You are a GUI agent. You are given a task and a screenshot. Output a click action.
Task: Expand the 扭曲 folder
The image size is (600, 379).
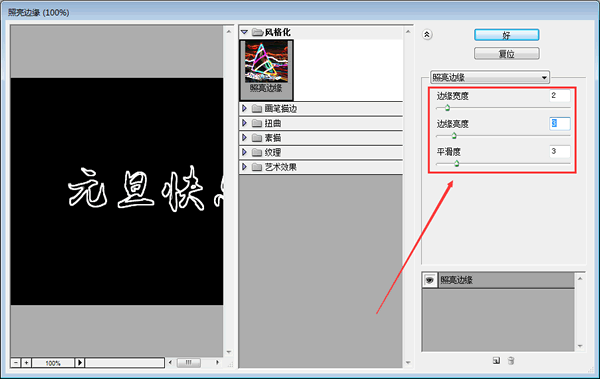(x=245, y=123)
